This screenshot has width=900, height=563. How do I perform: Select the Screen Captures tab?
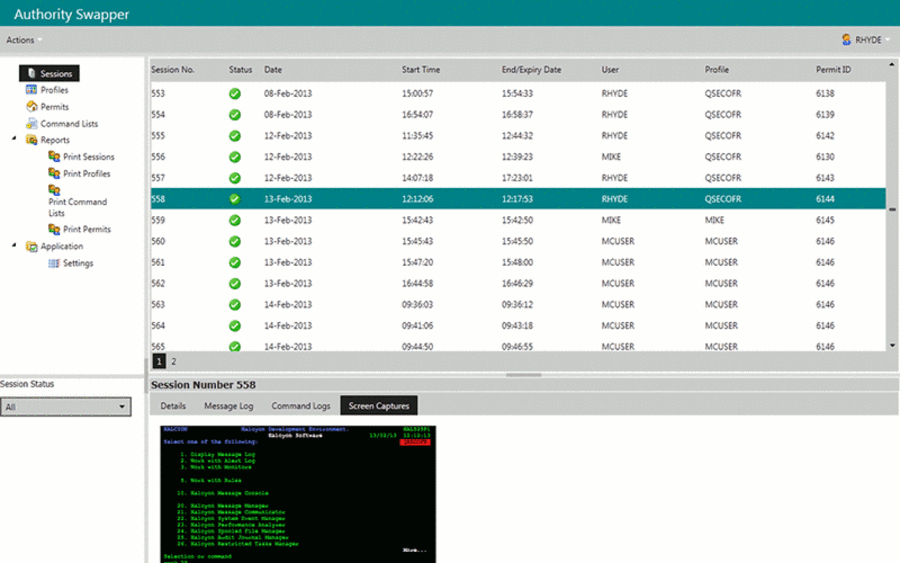click(379, 406)
